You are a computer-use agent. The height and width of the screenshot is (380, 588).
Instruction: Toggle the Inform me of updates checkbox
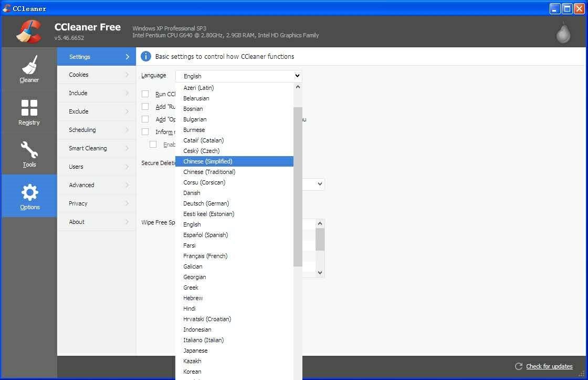point(145,132)
